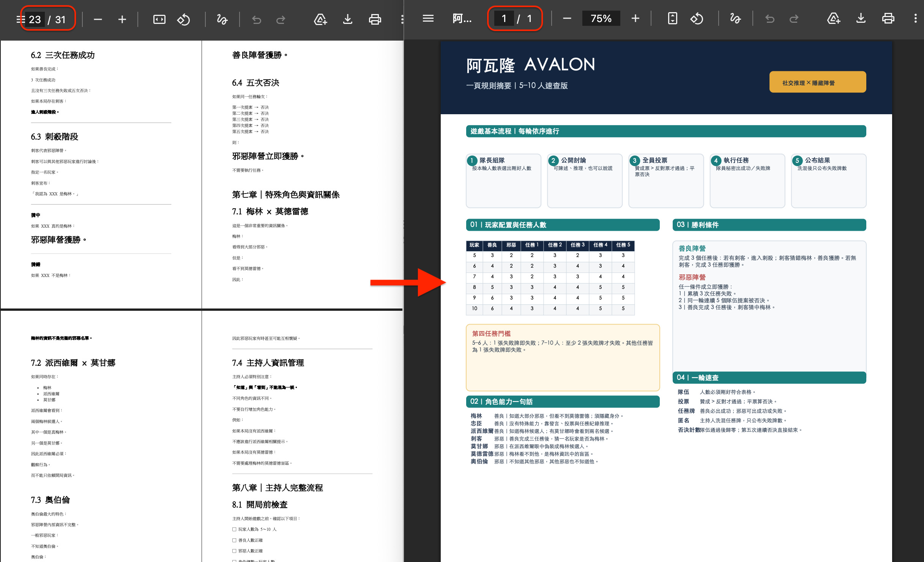
Task: Click 善良陣營 heading in victory box
Action: (692, 249)
